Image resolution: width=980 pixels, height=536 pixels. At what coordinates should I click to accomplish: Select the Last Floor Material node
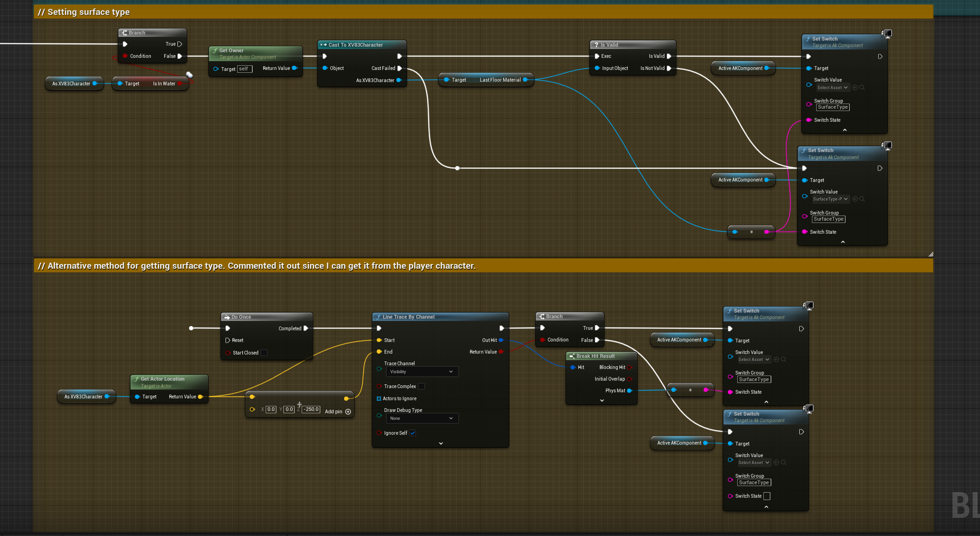(486, 80)
